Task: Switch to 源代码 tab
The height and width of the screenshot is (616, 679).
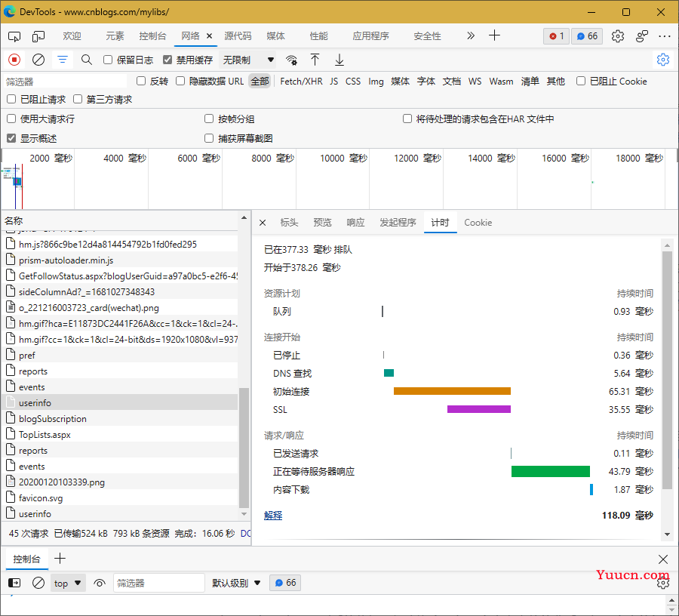Action: pos(238,36)
